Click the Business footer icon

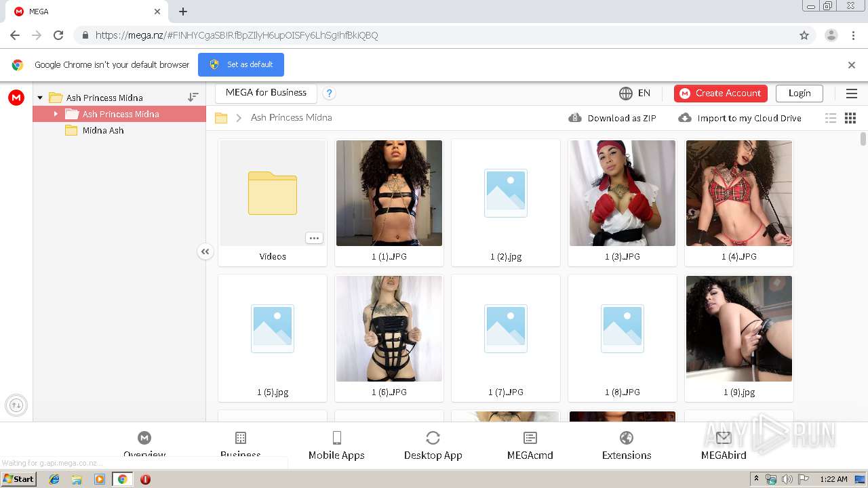[x=241, y=438]
